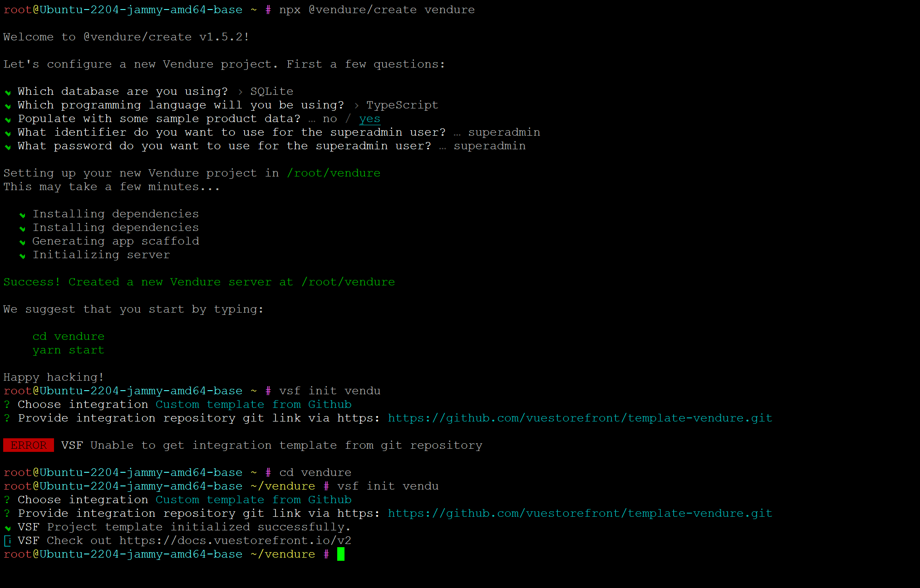This screenshot has height=588, width=920.
Task: Click the info icon before VSF Check out
Action: [7, 541]
